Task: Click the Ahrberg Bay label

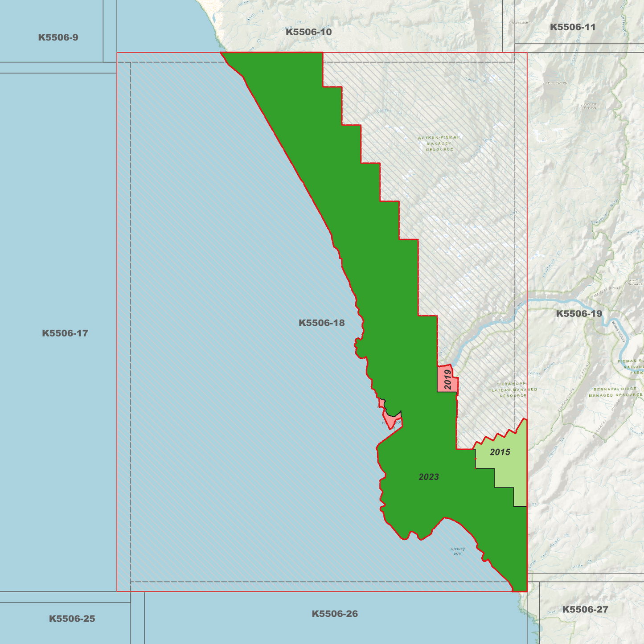Action: (458, 551)
